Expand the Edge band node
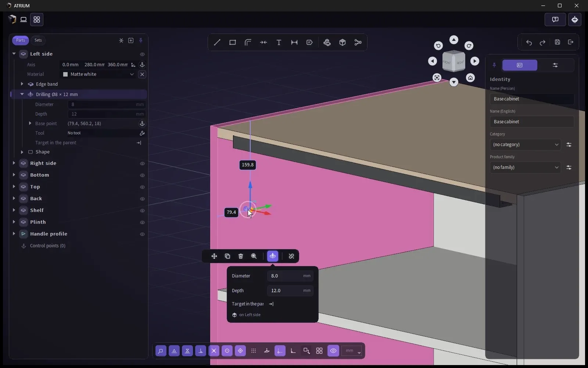 tap(22, 84)
